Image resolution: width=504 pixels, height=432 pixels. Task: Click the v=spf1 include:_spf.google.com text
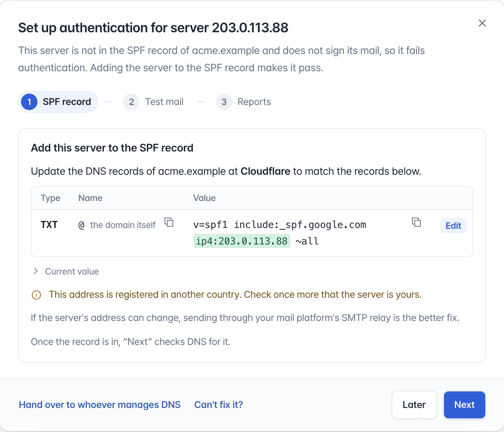point(280,225)
